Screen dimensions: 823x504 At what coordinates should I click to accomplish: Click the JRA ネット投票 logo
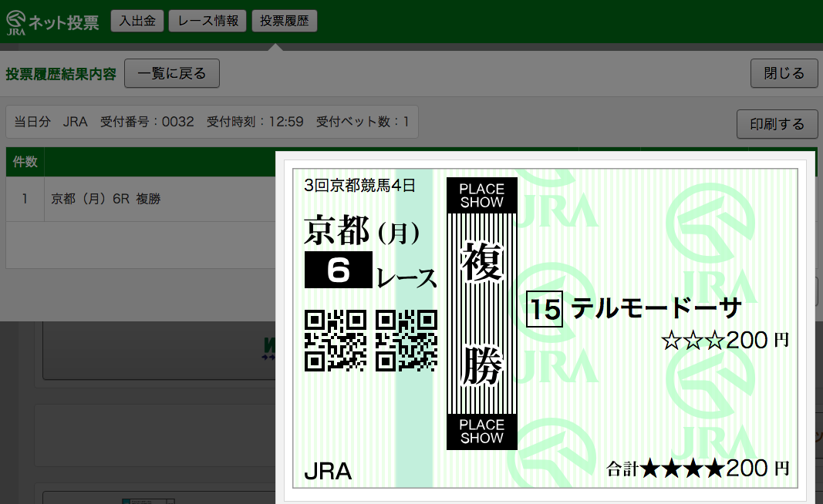52,22
